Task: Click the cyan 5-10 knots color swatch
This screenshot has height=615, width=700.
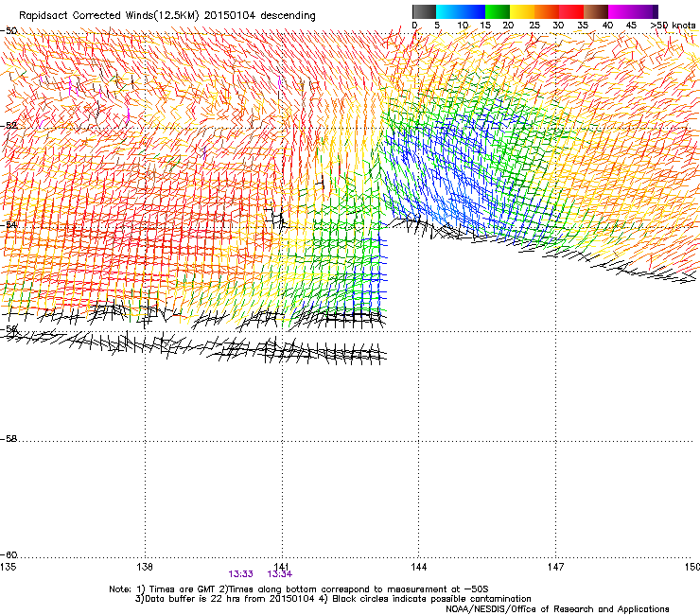Action: click(448, 11)
